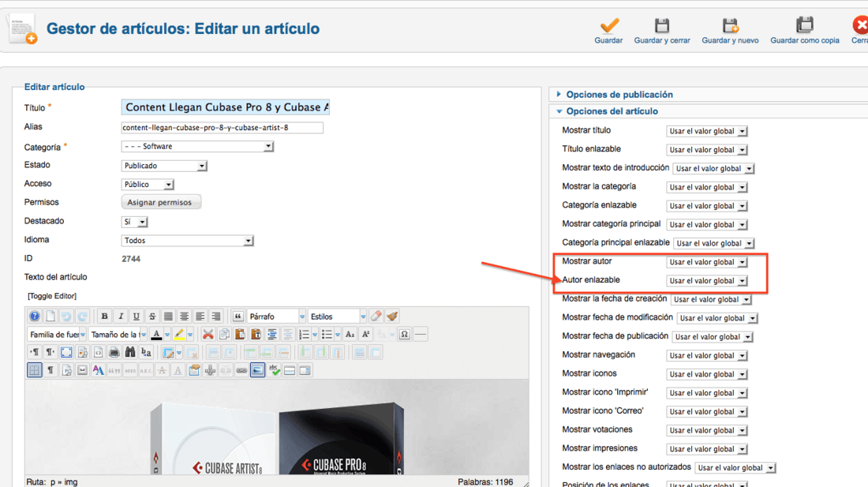Open the Destacado dropdown
The width and height of the screenshot is (868, 487).
[134, 222]
